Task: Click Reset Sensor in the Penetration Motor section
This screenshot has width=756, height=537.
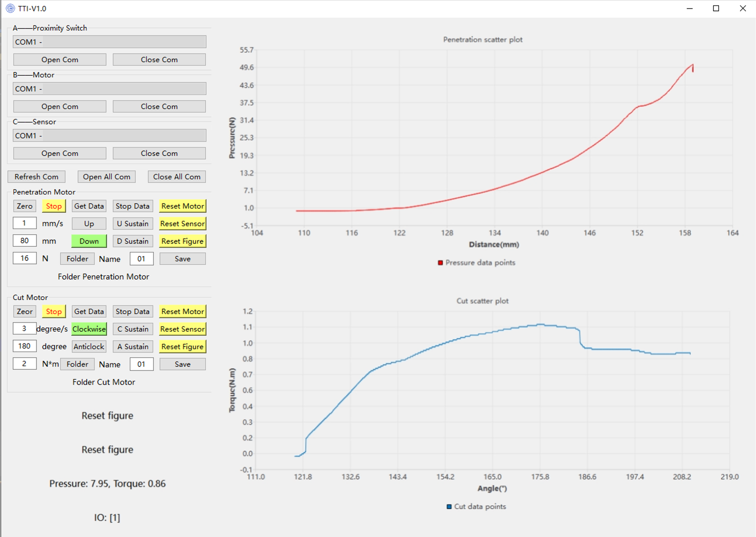Action: pyautogui.click(x=183, y=223)
